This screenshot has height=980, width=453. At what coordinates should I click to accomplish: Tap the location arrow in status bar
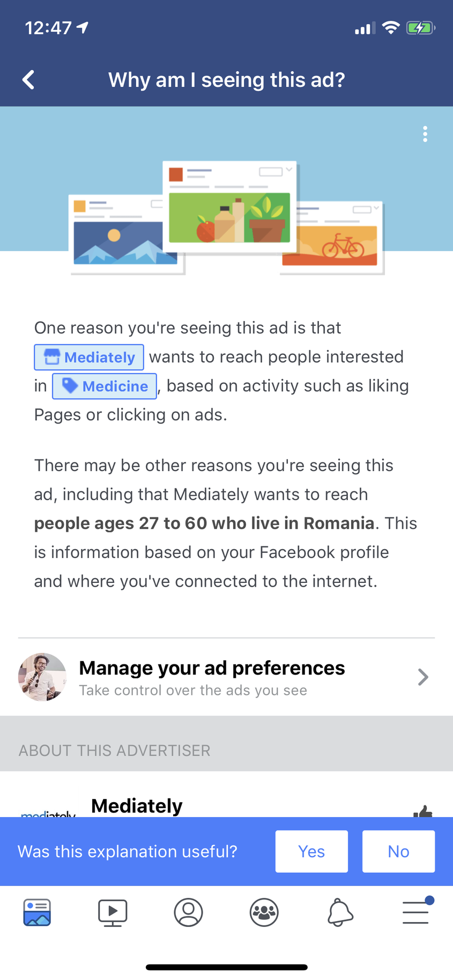83,27
